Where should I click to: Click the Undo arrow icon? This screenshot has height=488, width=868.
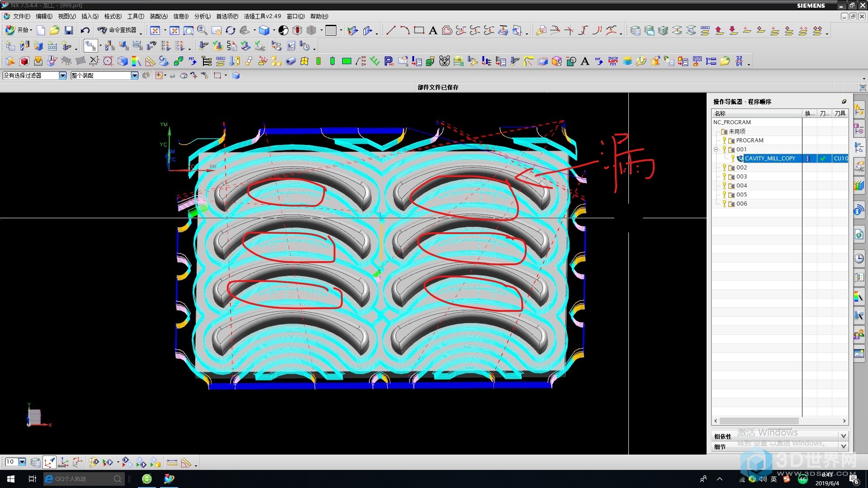point(85,30)
